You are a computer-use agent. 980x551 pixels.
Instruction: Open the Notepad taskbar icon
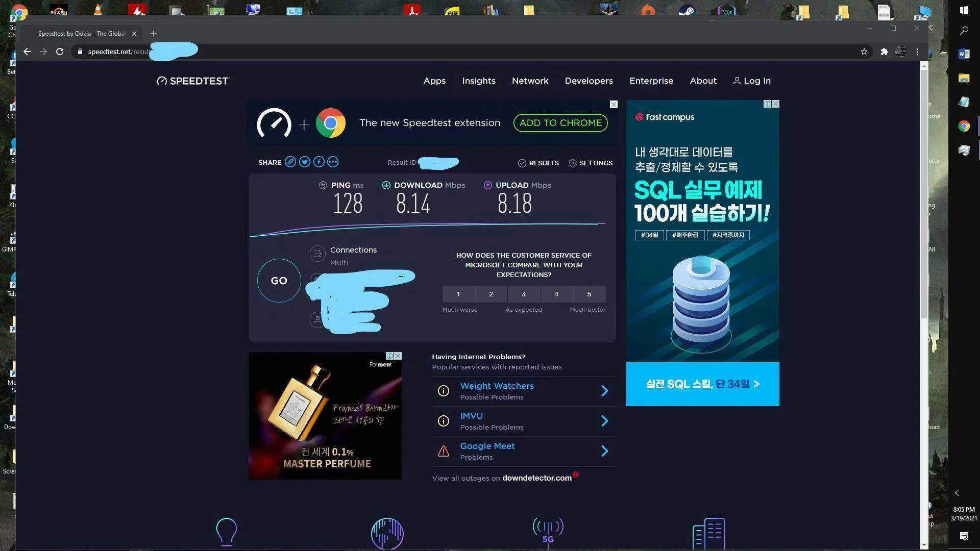point(964,102)
